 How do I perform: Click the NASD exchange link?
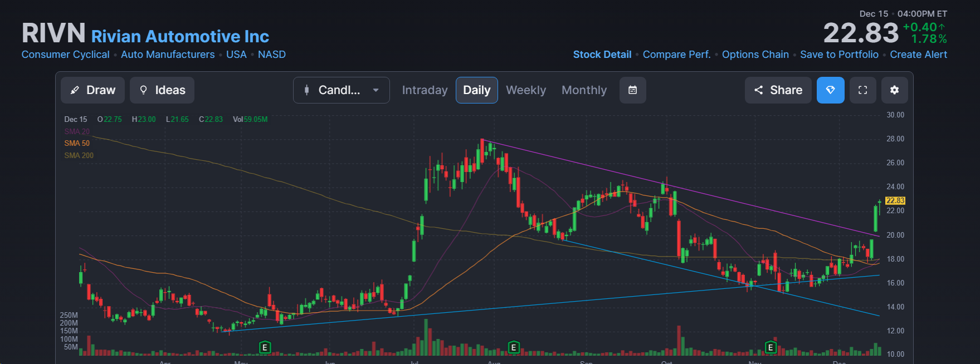[272, 55]
